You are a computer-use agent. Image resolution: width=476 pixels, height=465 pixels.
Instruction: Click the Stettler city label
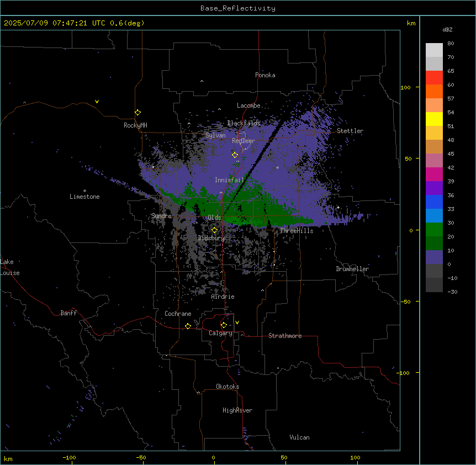pyautogui.click(x=350, y=131)
